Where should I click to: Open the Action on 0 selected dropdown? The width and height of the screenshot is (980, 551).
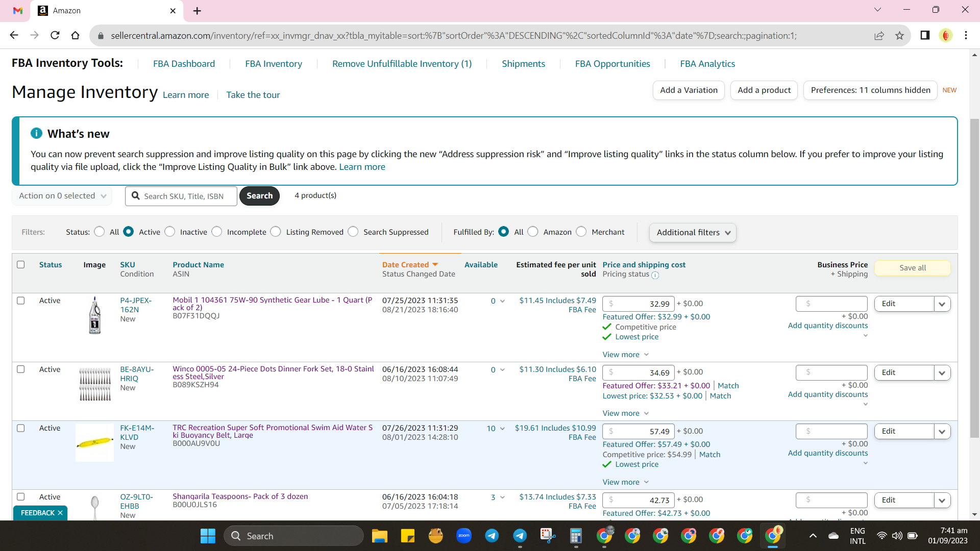click(62, 196)
